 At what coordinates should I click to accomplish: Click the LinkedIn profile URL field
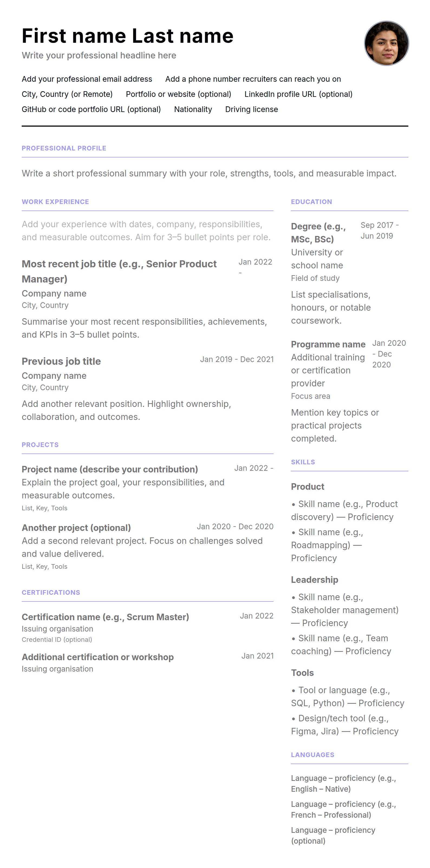(x=298, y=94)
